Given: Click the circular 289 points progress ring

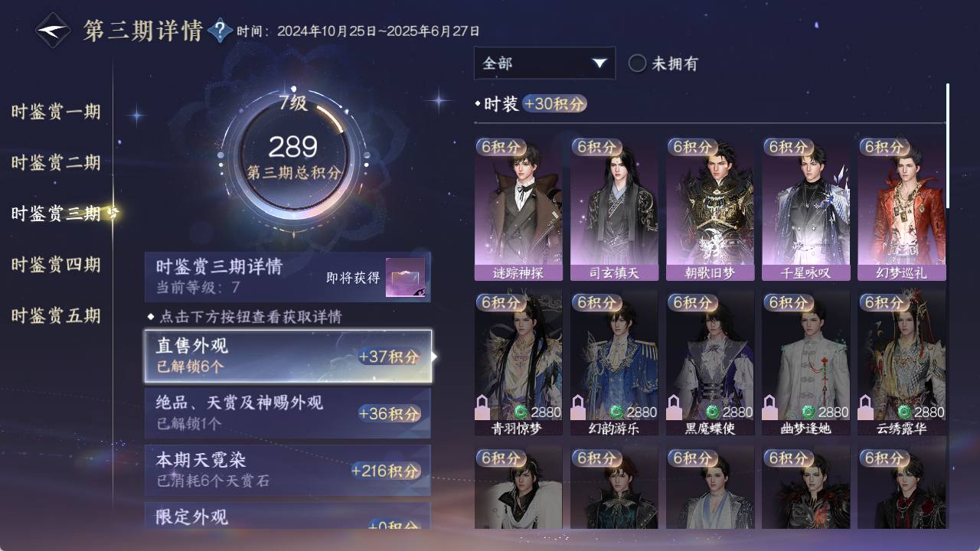Looking at the screenshot, I should pos(293,157).
